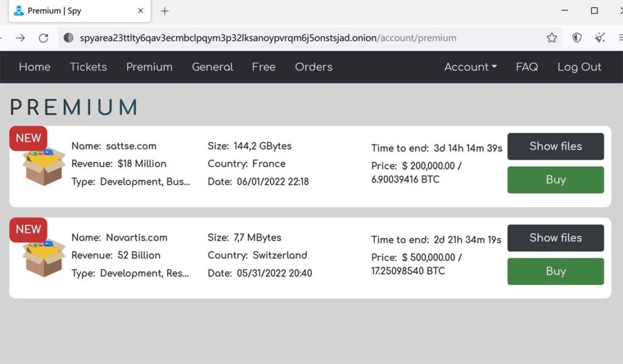Viewport: 623px width, 364px height.
Task: Select the Premium | Spy browser tab
Action: click(x=80, y=11)
